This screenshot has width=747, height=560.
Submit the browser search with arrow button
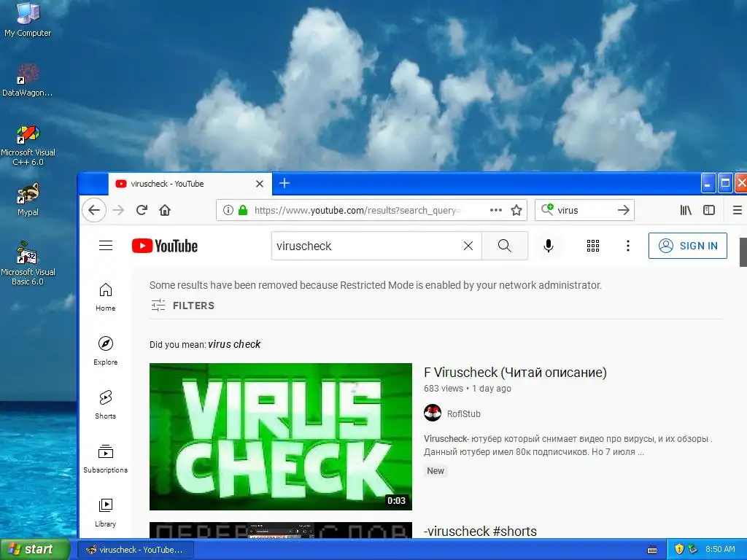624,210
